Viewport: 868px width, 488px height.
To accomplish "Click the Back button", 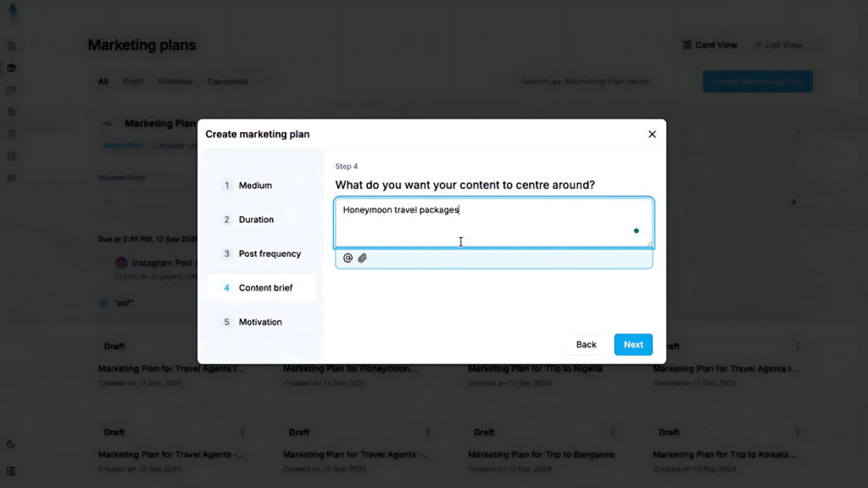I will (x=587, y=345).
